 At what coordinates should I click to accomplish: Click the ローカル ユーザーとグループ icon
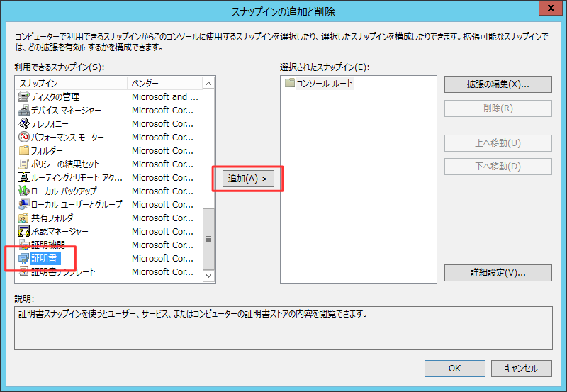pos(24,204)
